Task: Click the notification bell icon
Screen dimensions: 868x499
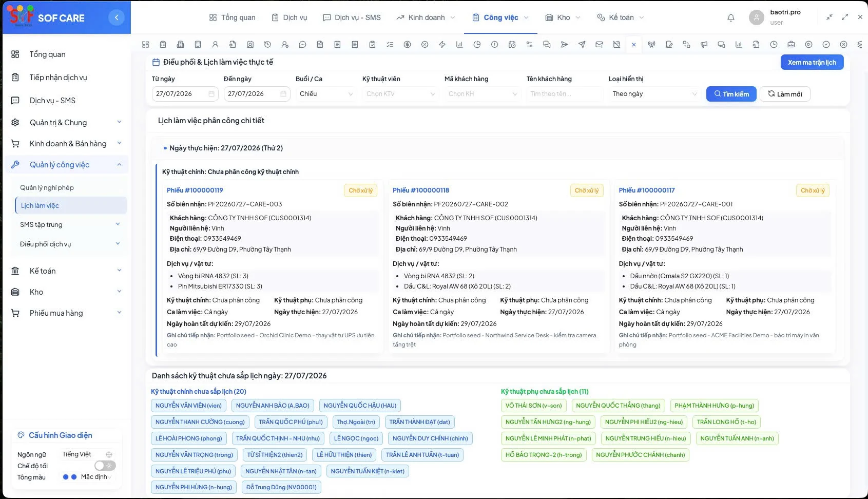Action: [731, 18]
